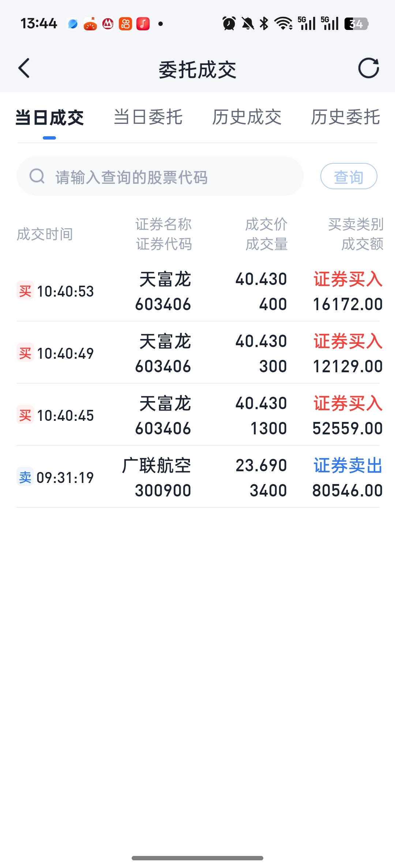This screenshot has width=395, height=868.
Task: Open the 历史成交 tab
Action: pos(247,118)
